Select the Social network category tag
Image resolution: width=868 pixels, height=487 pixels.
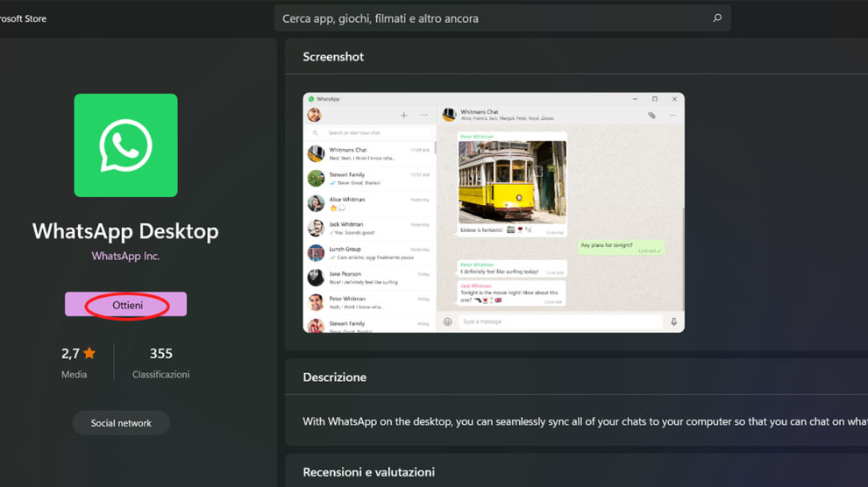pos(121,423)
